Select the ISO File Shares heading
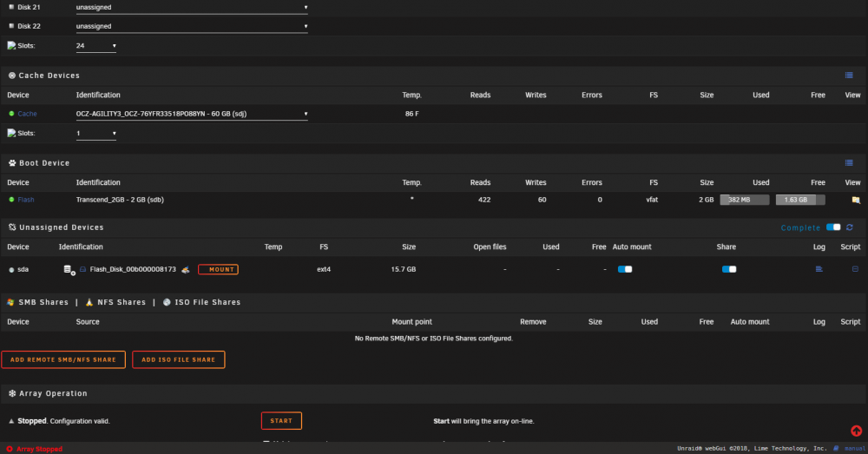Viewport: 868px width, 454px height. pyautogui.click(x=207, y=302)
